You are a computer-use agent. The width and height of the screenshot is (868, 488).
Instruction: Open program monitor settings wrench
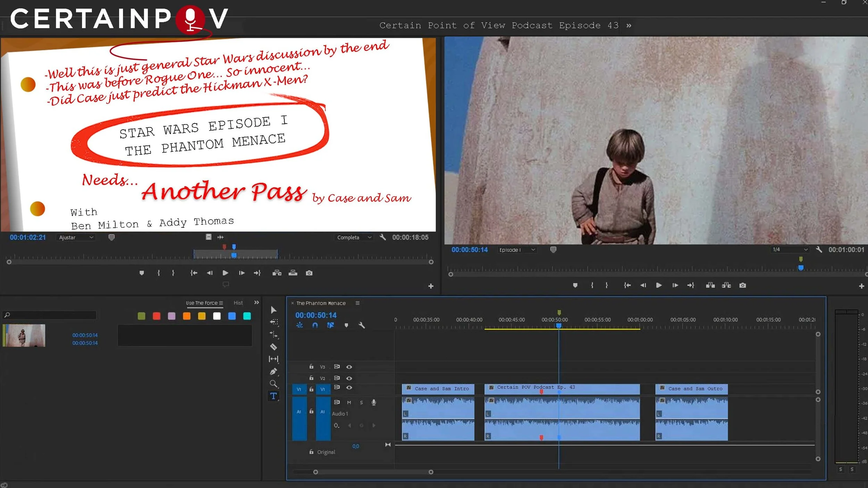[x=819, y=249]
